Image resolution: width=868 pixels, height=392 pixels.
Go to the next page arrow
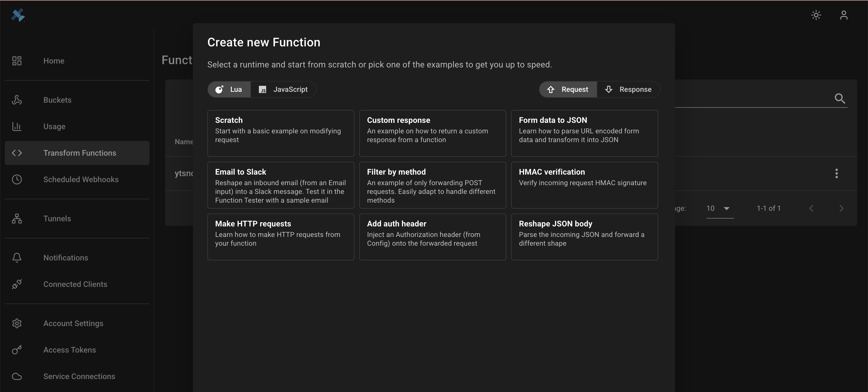click(x=841, y=208)
